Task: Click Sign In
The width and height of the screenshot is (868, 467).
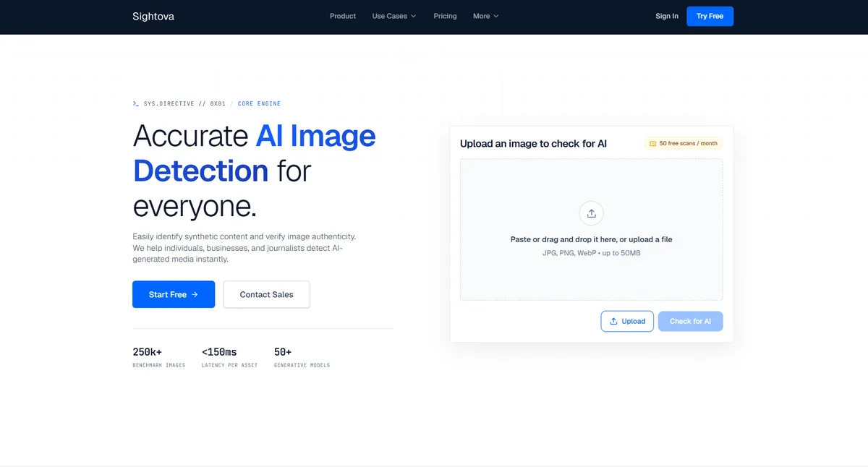Action: (x=667, y=16)
